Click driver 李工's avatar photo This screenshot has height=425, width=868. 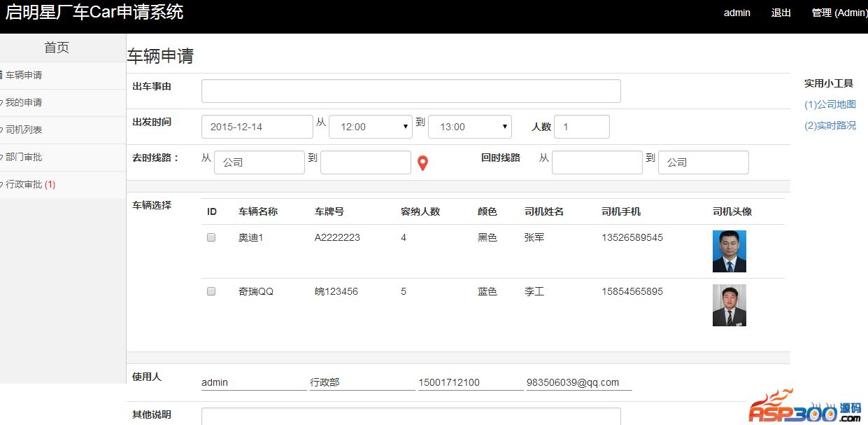point(729,305)
